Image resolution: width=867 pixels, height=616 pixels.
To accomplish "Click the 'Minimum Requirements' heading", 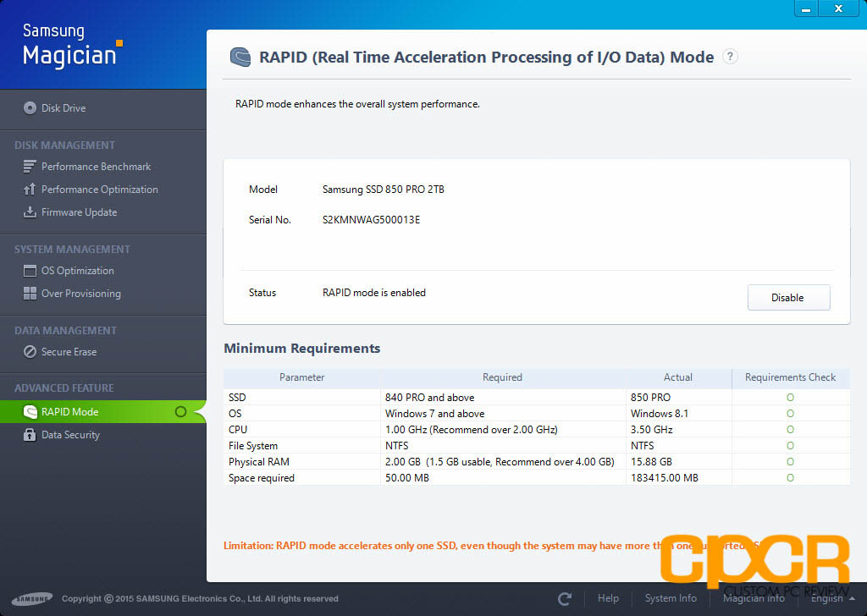I will [302, 349].
